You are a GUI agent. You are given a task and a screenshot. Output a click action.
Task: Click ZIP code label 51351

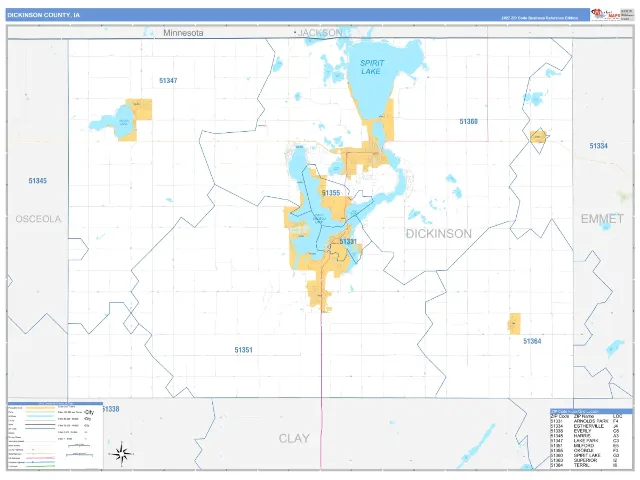[x=243, y=350]
